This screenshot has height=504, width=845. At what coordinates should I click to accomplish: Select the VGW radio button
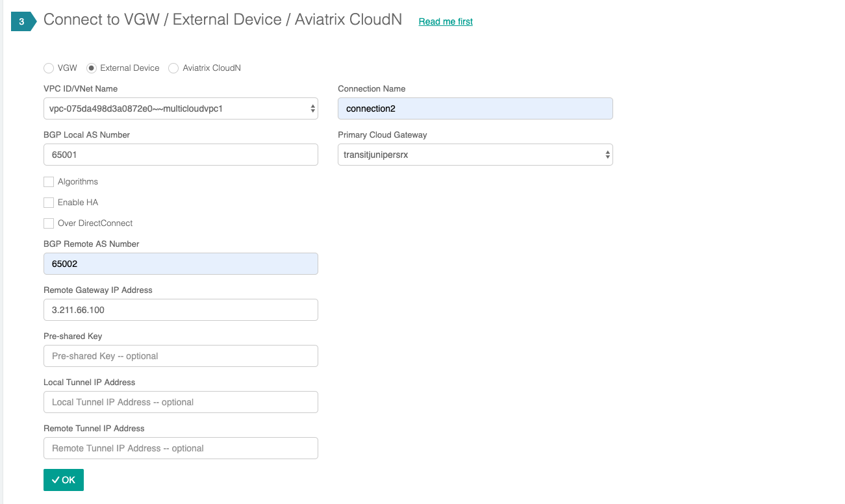point(49,68)
